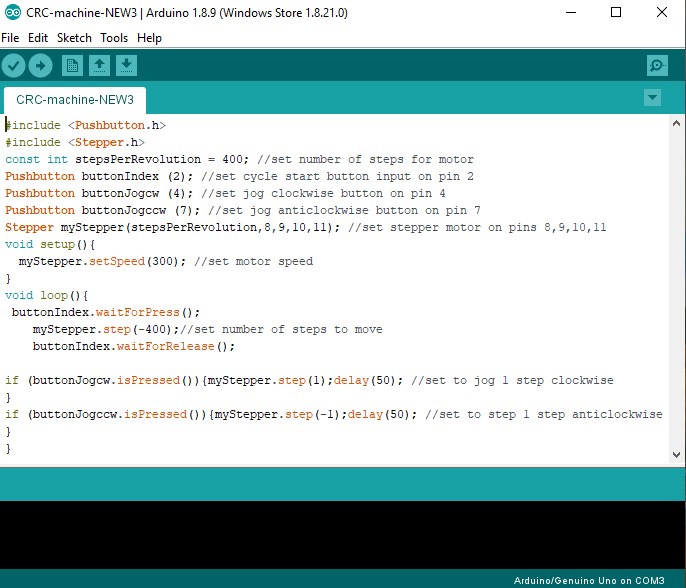Open the Tools menu
This screenshot has height=588, width=686.
tap(114, 38)
